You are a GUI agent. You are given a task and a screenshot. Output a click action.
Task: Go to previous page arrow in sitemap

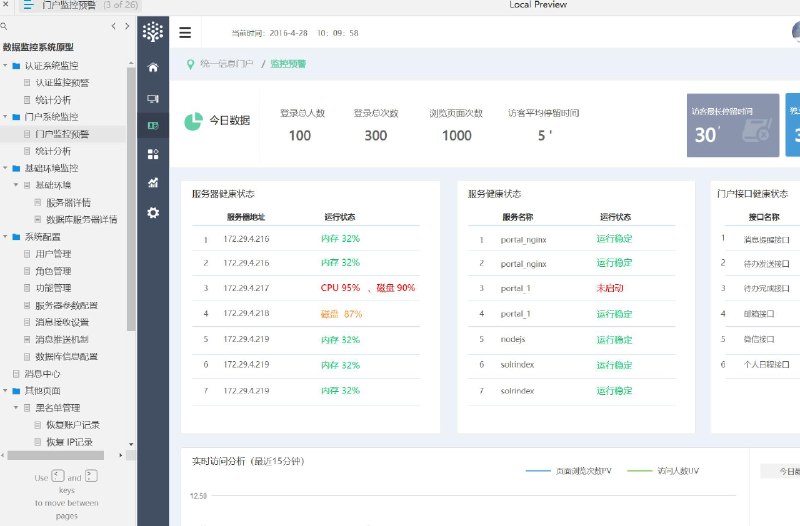113,26
